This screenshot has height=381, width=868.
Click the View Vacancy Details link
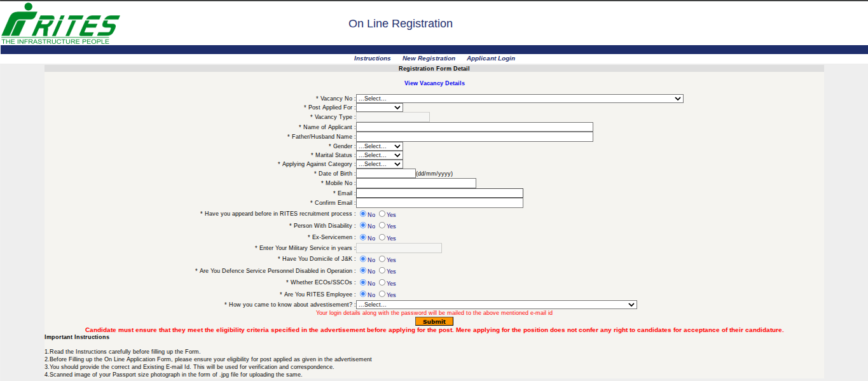tap(434, 83)
